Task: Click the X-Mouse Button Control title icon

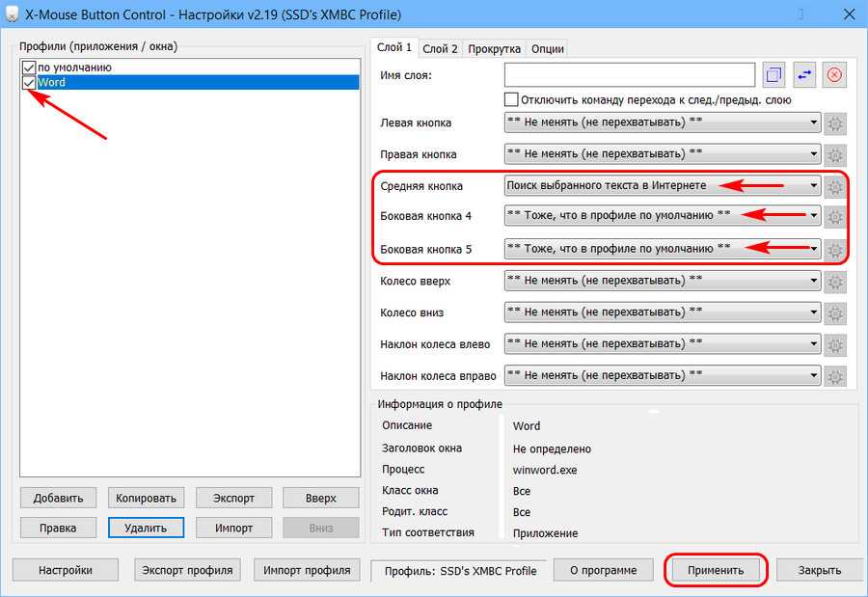Action: point(12,14)
